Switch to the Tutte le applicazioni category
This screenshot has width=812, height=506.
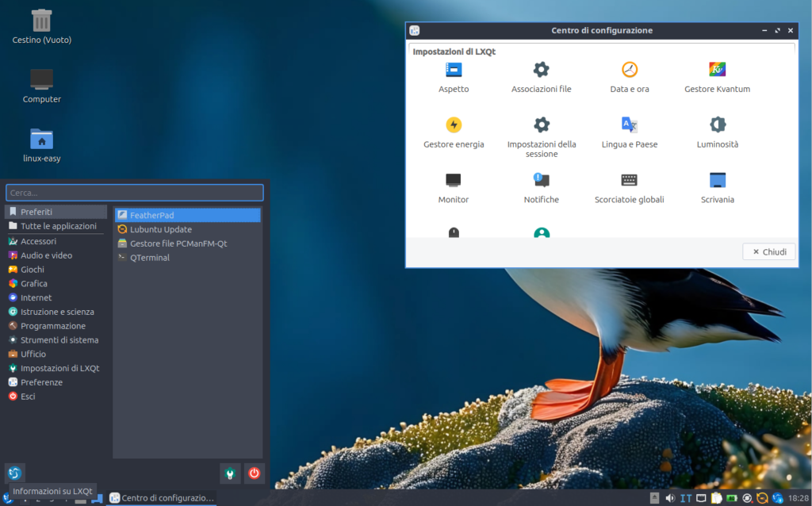[x=55, y=226]
